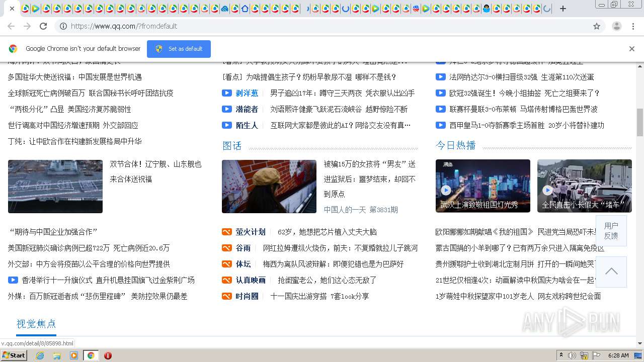Screen dimensions: 644x362
Task: Open the Windows Start menu
Action: pos(14,355)
